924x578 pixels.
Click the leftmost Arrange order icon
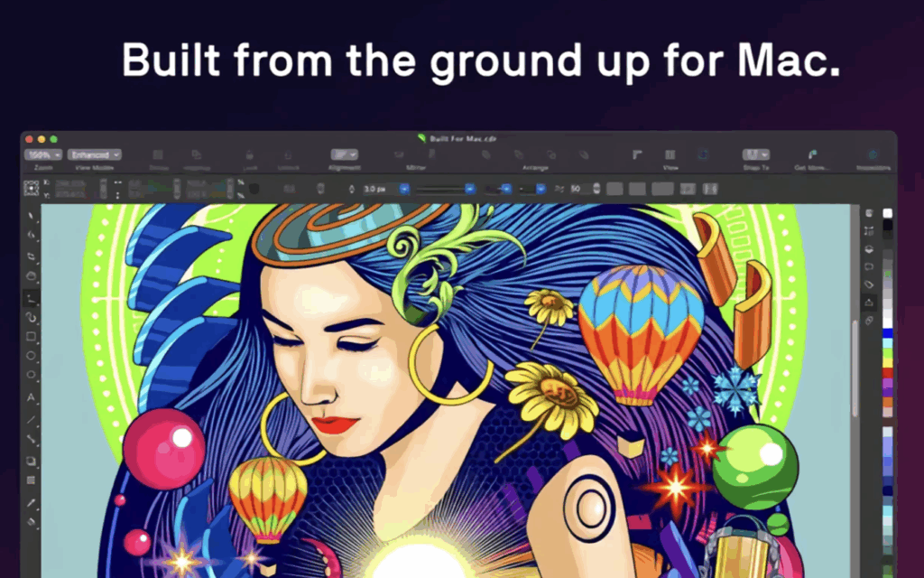coord(486,154)
